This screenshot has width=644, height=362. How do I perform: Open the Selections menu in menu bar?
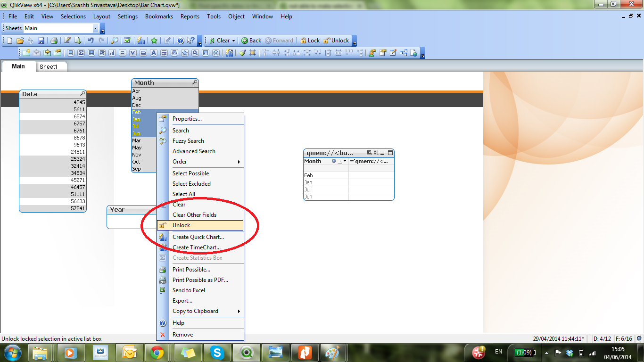(x=73, y=16)
